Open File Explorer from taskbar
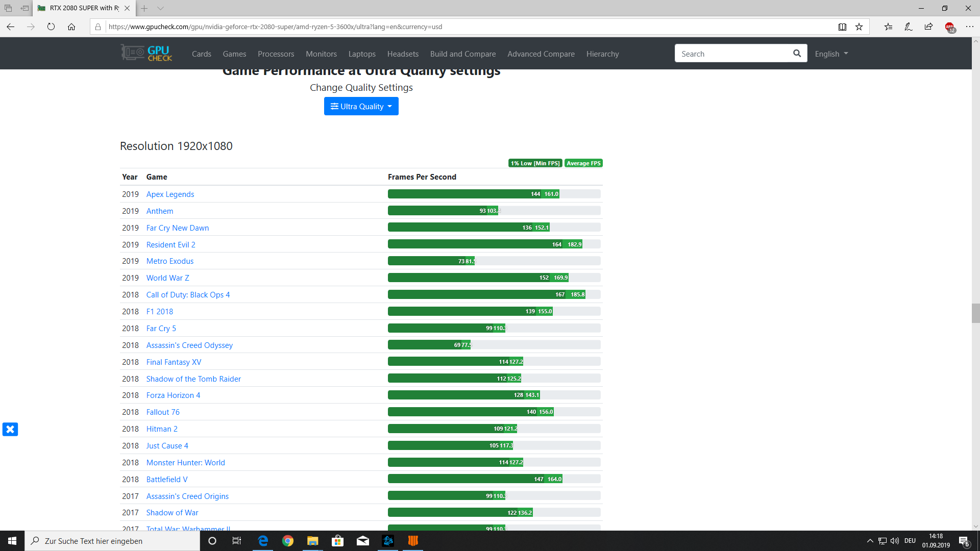The height and width of the screenshot is (551, 980). (313, 541)
